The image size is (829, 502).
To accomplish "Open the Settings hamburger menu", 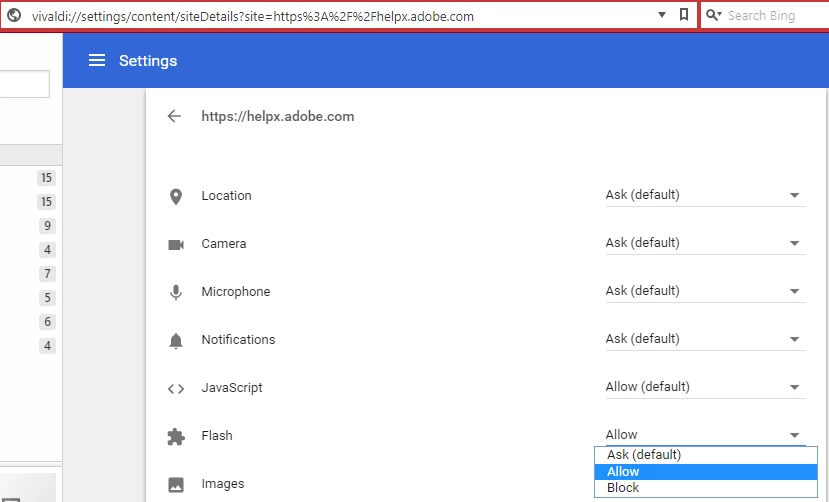I will pos(97,60).
